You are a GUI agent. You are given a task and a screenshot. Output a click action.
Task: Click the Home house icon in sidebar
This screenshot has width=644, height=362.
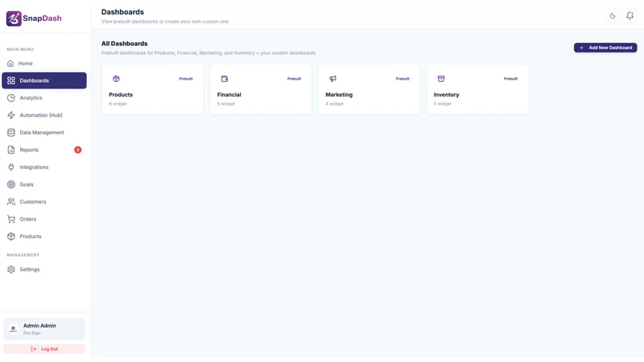tap(10, 64)
